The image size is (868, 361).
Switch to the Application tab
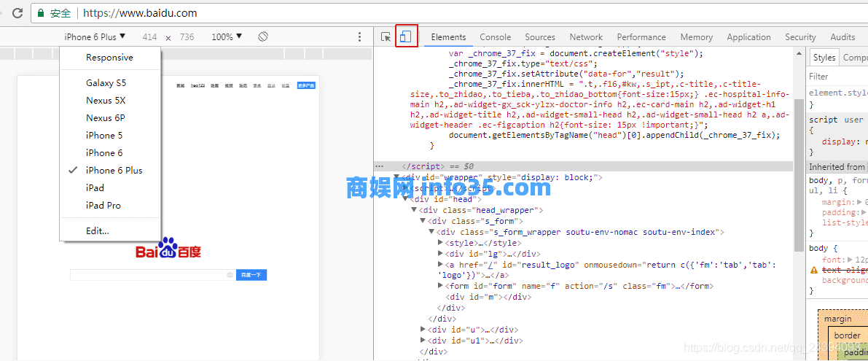[x=748, y=37]
